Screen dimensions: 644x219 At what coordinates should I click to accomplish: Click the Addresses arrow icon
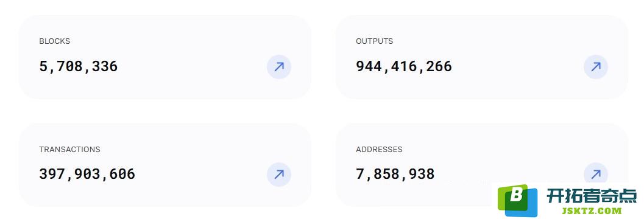[595, 174]
